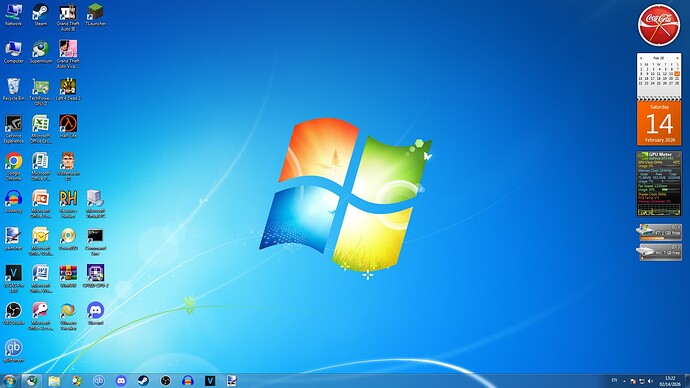Go to previous month in calendar gadget
This screenshot has height=388, width=690.
(641, 58)
